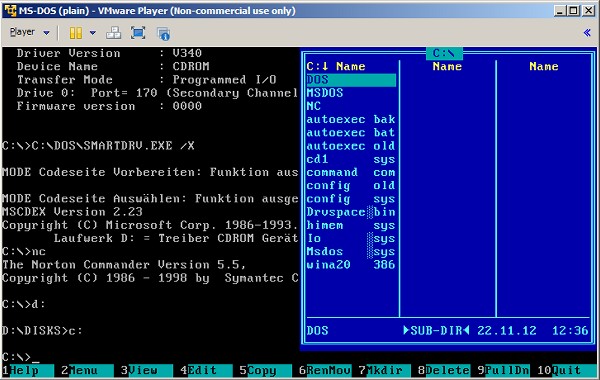The width and height of the screenshot is (600, 380).
Task: Select the wina20 386 file
Action: [x=351, y=265]
